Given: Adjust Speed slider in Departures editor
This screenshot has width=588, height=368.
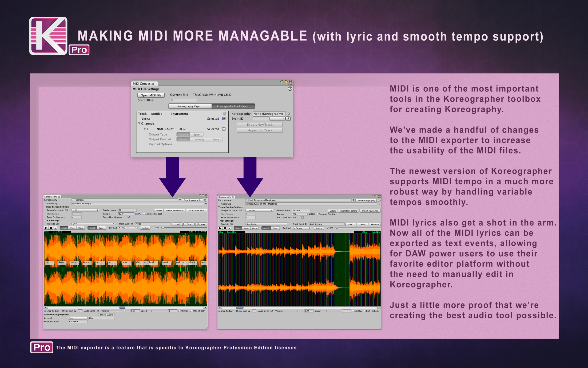Looking at the screenshot, I should point(331,311).
